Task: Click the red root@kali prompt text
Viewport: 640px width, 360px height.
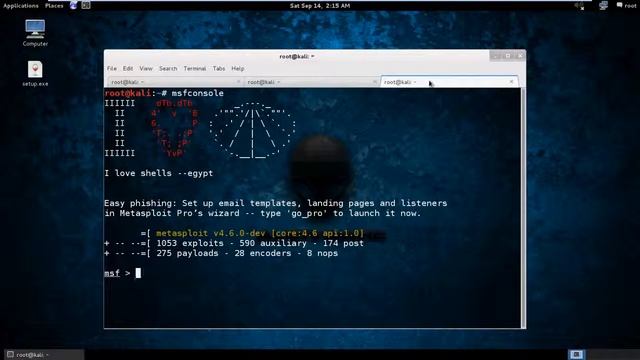Action: (128, 93)
